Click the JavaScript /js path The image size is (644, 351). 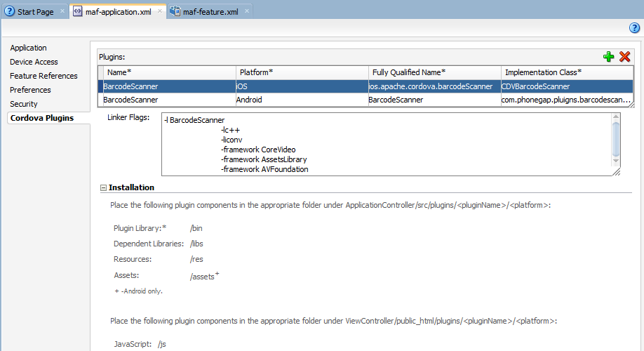162,345
